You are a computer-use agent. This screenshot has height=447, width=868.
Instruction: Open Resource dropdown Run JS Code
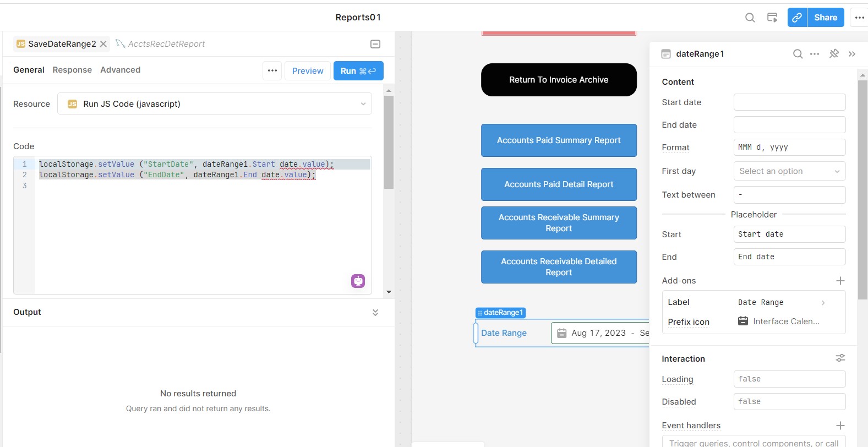pyautogui.click(x=215, y=103)
